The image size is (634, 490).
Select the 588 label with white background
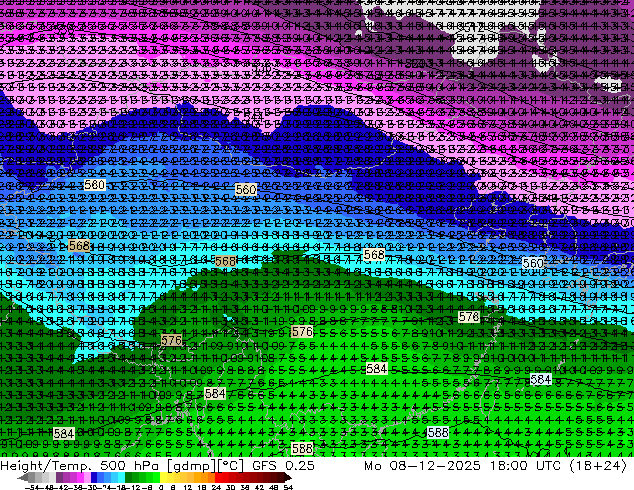point(438,432)
